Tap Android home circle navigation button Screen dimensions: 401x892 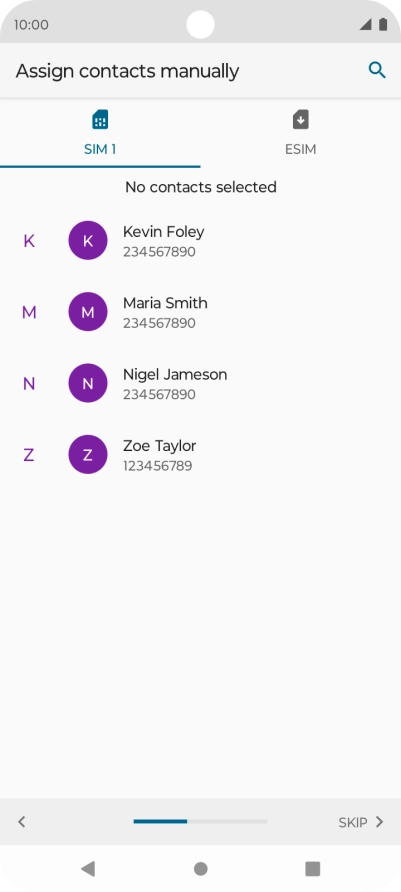[x=200, y=868]
